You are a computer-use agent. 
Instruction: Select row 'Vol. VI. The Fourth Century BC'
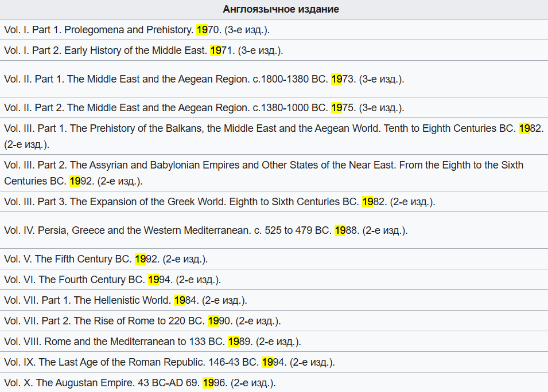pos(274,280)
